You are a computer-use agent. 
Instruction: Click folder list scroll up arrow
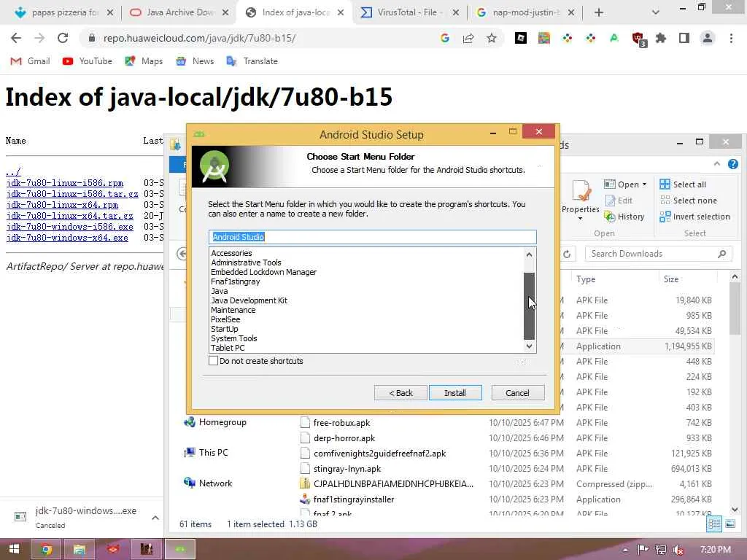click(530, 254)
